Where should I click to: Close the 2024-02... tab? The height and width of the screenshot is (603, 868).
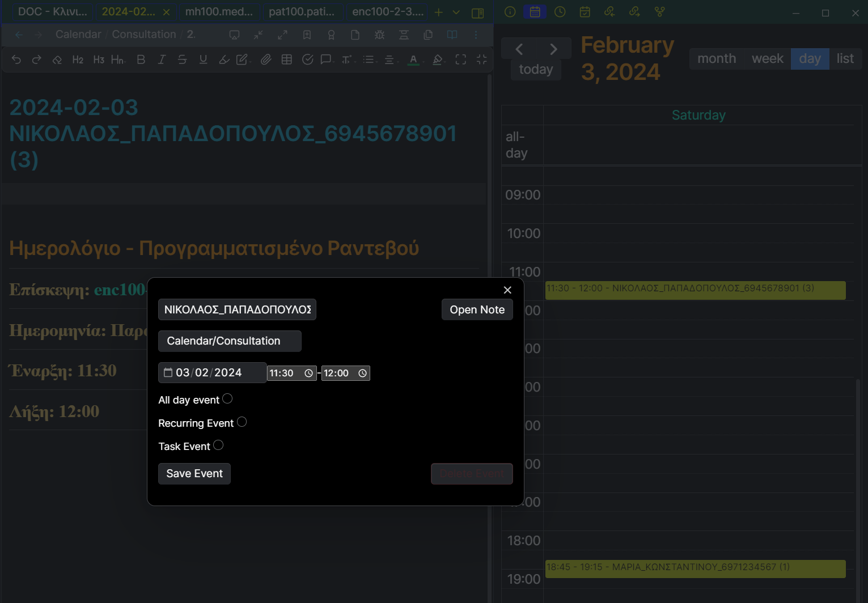pyautogui.click(x=166, y=12)
